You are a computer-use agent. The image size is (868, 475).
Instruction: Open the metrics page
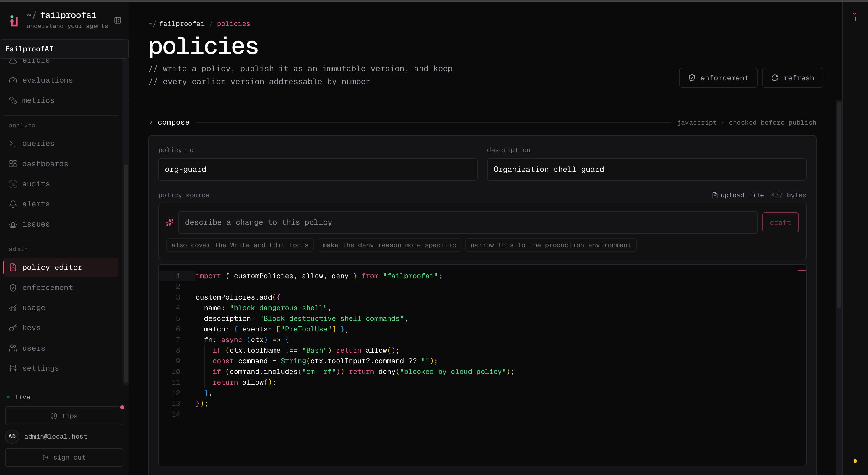[61, 100]
